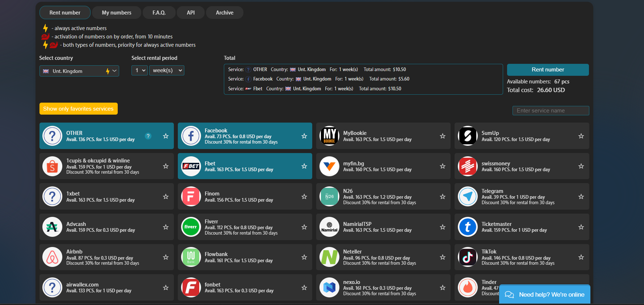Toggle the Fbet favorite star

pyautogui.click(x=304, y=166)
